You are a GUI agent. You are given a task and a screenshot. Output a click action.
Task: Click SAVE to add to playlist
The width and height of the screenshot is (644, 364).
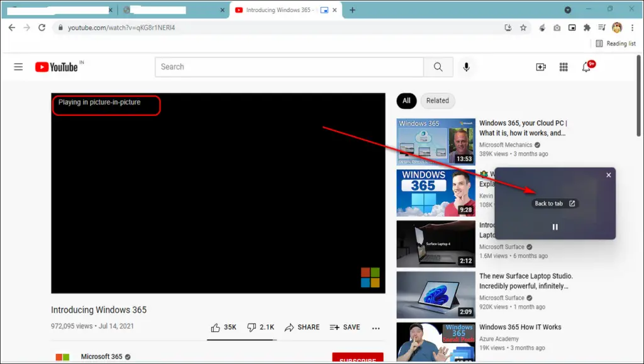345,327
